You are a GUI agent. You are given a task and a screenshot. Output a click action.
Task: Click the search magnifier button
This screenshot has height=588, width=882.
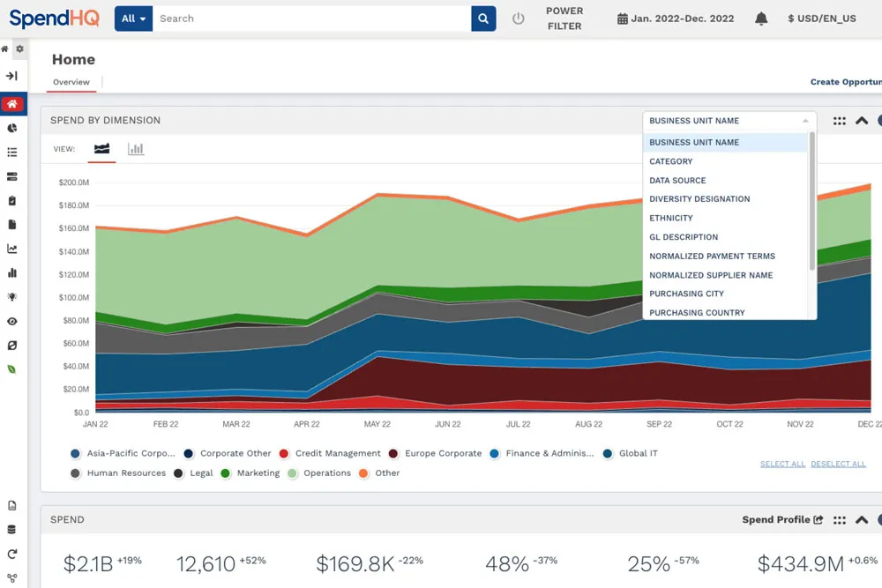point(483,19)
